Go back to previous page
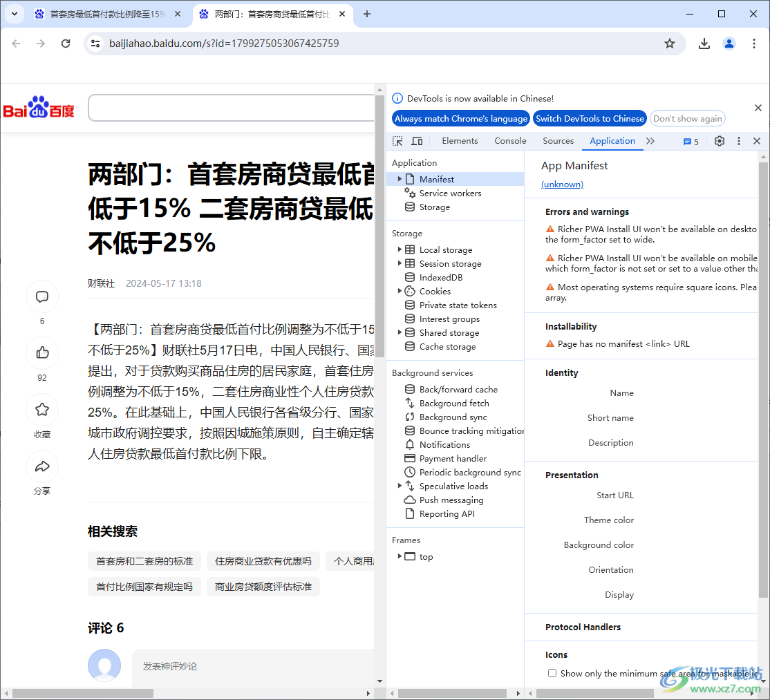770x700 pixels. pyautogui.click(x=16, y=44)
